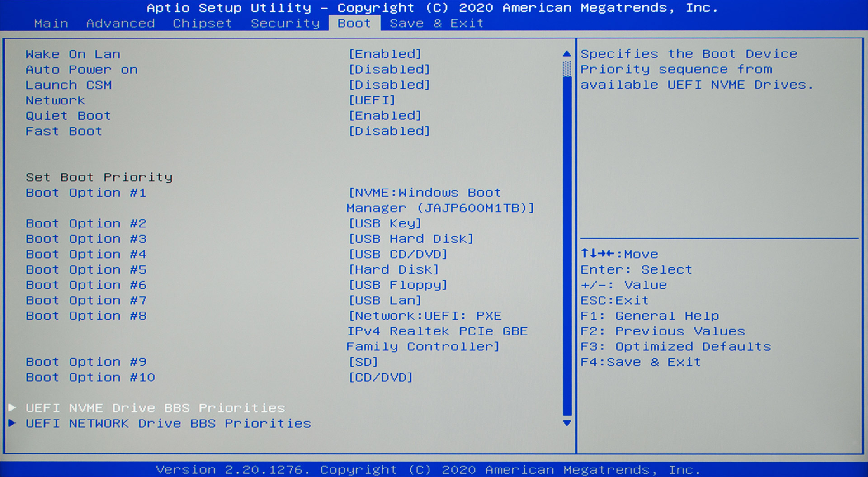Select the Boot Option #8 label
The height and width of the screenshot is (477, 868).
tap(86, 316)
